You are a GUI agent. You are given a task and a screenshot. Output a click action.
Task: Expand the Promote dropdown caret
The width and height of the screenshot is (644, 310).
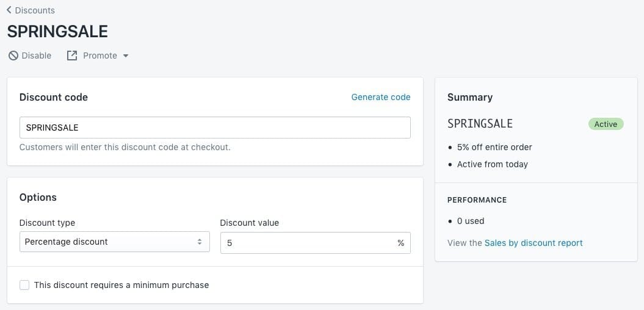point(126,56)
